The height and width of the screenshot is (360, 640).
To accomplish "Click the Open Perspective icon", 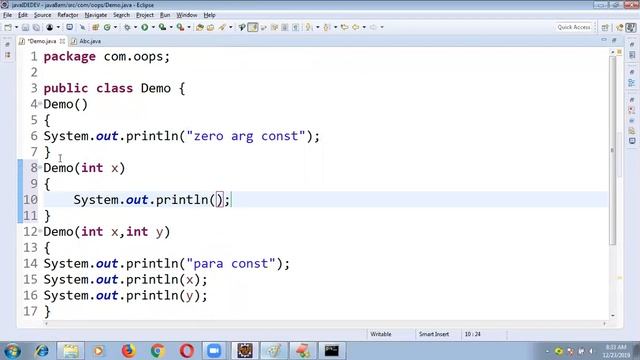I will [x=604, y=27].
